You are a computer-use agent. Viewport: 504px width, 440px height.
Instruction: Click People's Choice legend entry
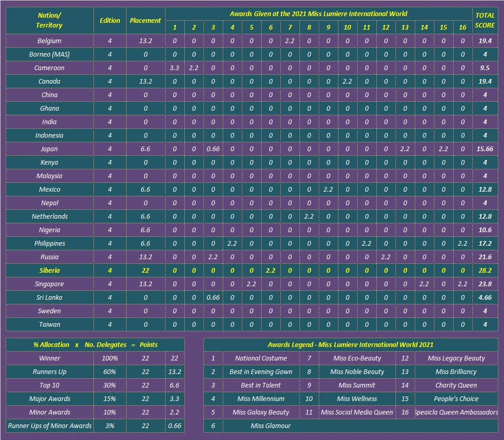click(456, 399)
